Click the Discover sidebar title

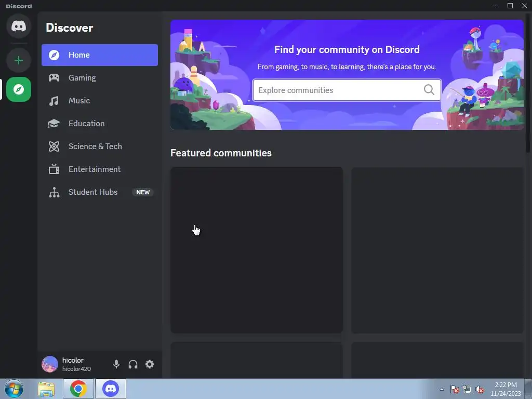(x=70, y=28)
